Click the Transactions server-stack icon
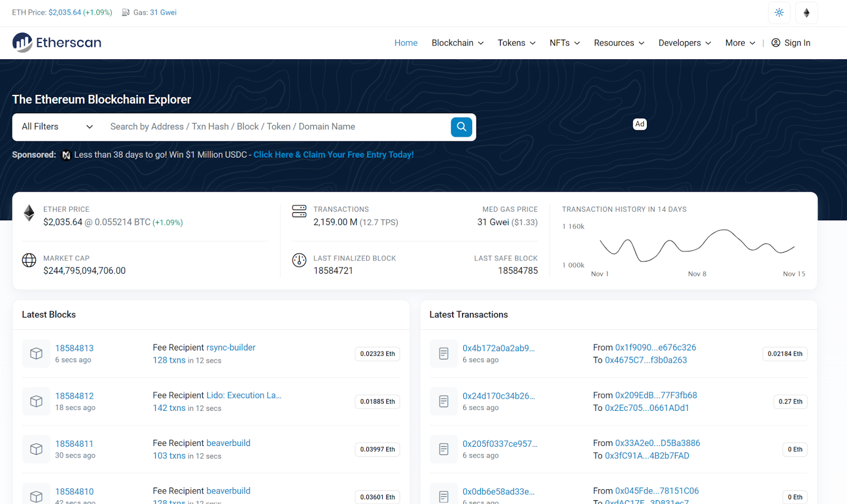847x504 pixels. pos(299,211)
